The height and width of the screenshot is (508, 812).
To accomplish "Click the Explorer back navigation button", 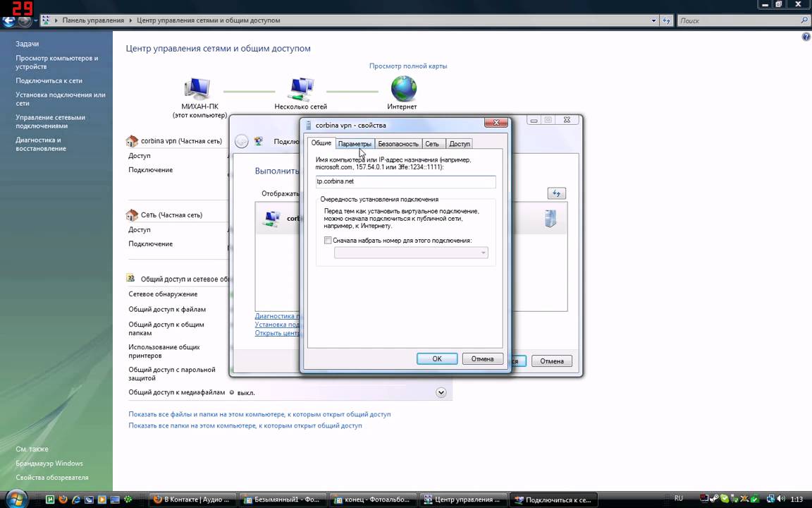I will [8, 20].
